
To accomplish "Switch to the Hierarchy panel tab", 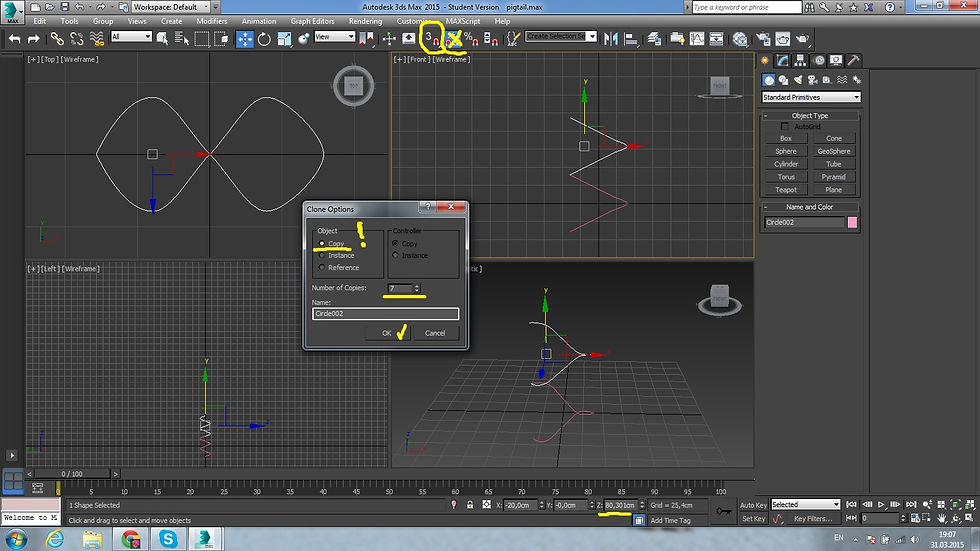I will 800,61.
